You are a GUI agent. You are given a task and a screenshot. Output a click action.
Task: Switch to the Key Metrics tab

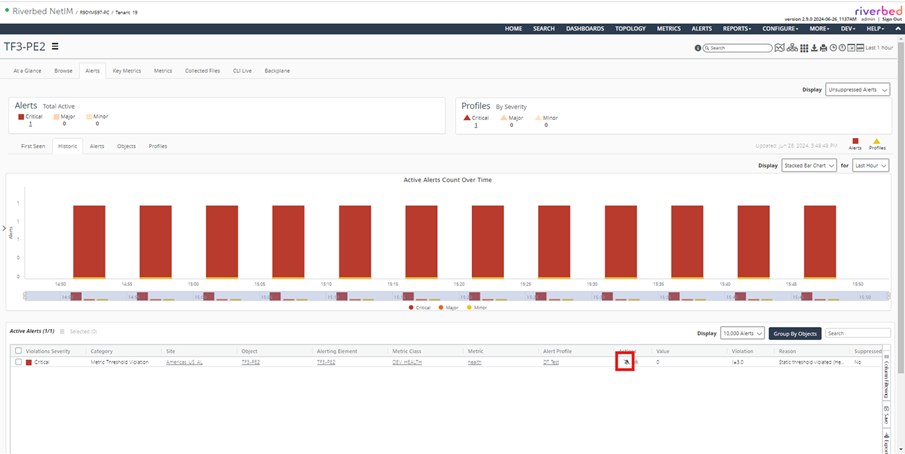[126, 71]
